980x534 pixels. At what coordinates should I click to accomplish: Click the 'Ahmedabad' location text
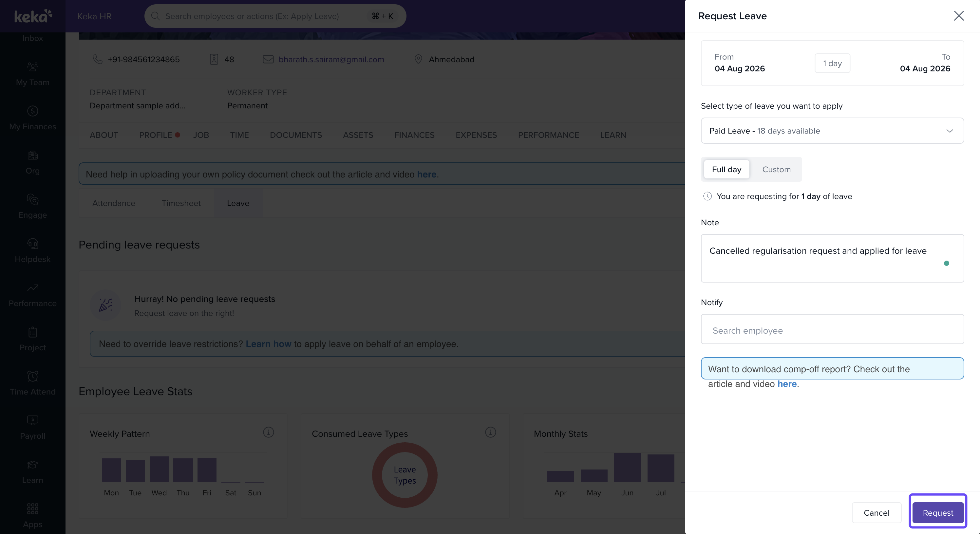pyautogui.click(x=452, y=59)
